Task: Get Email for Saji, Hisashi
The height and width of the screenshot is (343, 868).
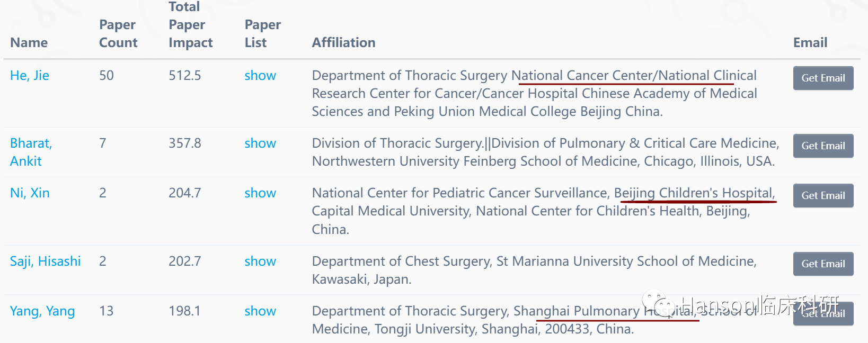Action: [823, 264]
